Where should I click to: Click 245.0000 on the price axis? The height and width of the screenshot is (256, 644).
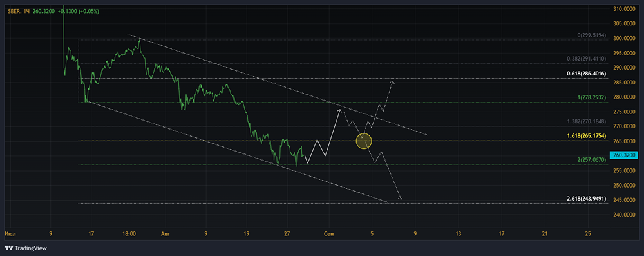coord(624,200)
